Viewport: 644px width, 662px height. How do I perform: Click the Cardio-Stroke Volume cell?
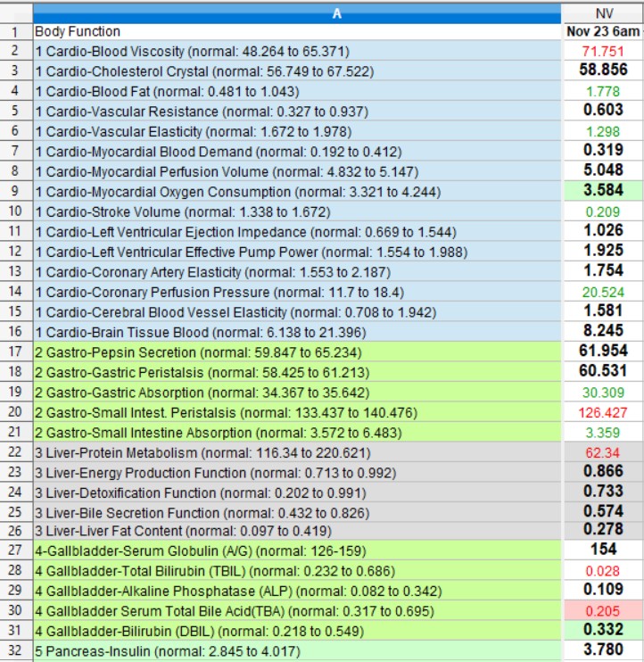(x=183, y=211)
